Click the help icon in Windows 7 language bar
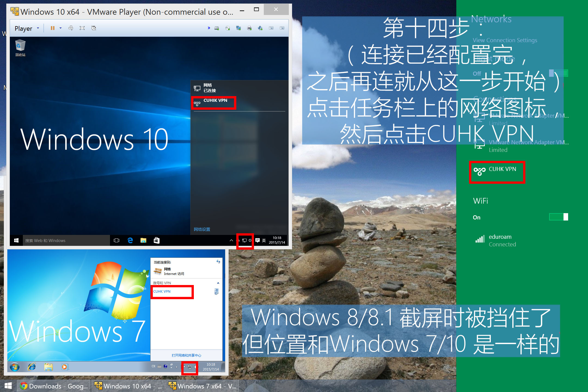The image size is (588, 392). point(166,366)
